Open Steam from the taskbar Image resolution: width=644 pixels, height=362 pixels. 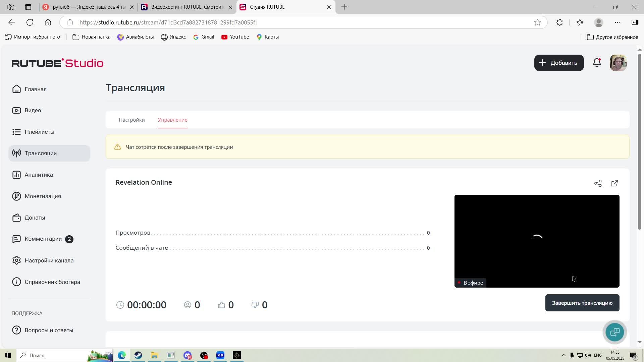(x=138, y=355)
